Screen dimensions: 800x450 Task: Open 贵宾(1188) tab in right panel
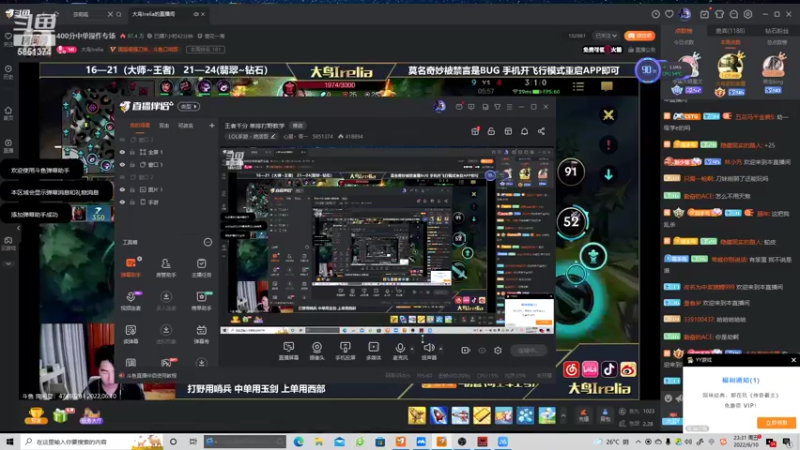click(x=730, y=31)
